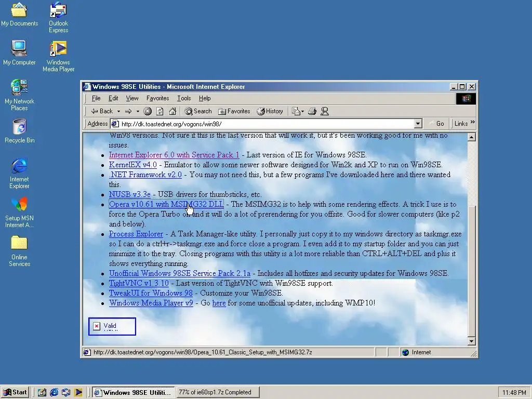The height and width of the screenshot is (399, 532).
Task: Expand the Back history dropdown arrow
Action: click(x=118, y=111)
